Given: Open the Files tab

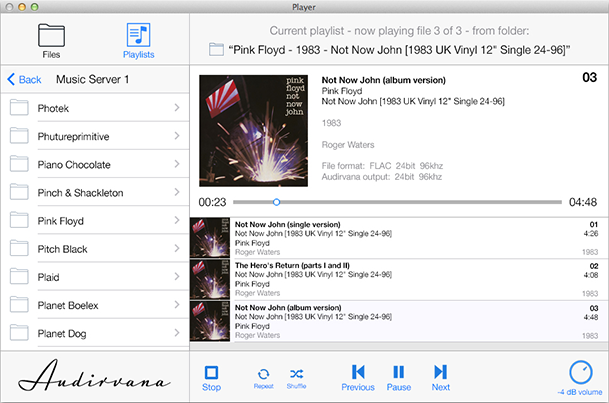Looking at the screenshot, I should click(51, 41).
